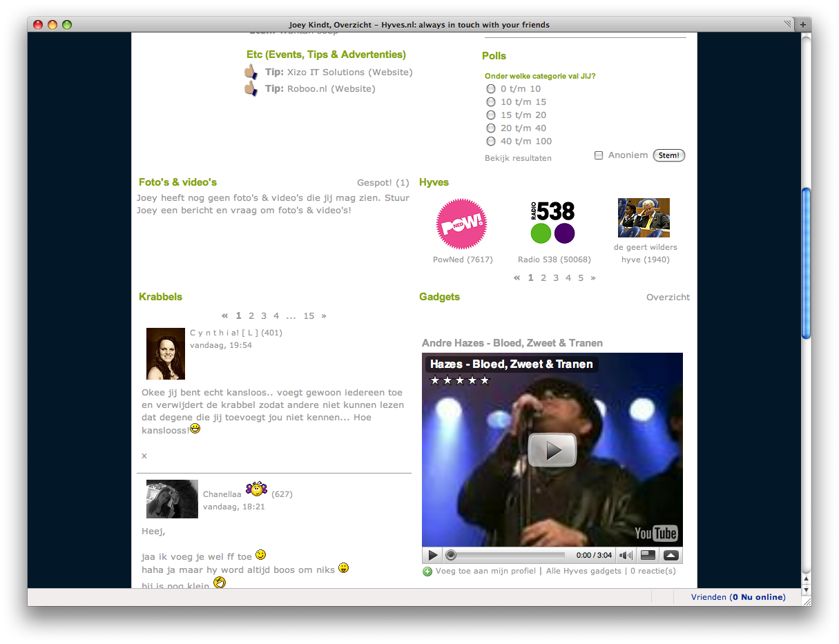The image size is (839, 644).
Task: Click Voeg toe aan mijn profiel
Action: [x=485, y=572]
